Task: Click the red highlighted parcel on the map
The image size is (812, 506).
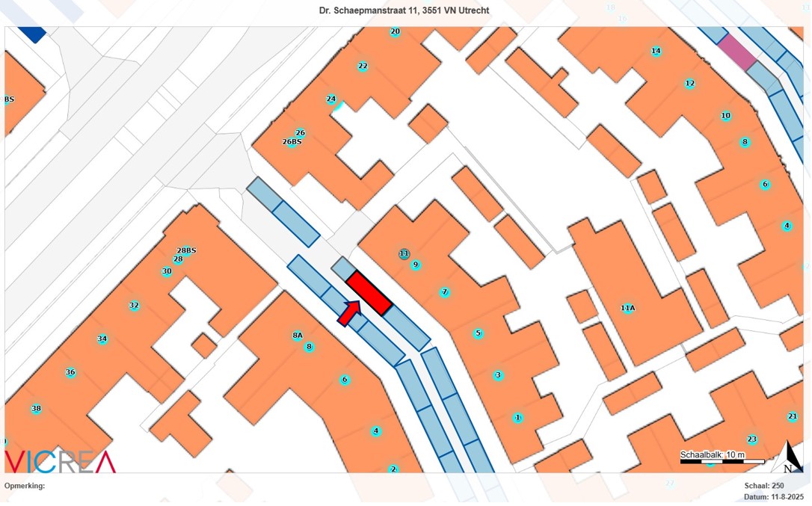Action: click(x=369, y=293)
